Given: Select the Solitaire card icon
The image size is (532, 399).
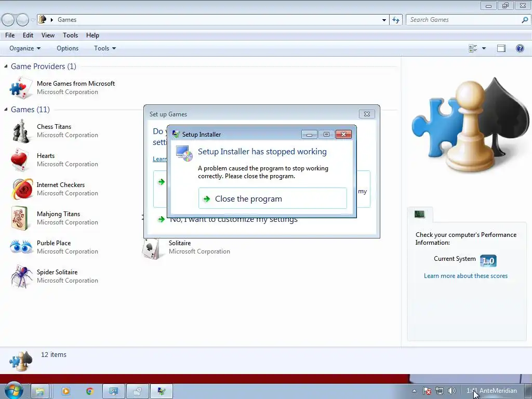Looking at the screenshot, I should pyautogui.click(x=151, y=249).
